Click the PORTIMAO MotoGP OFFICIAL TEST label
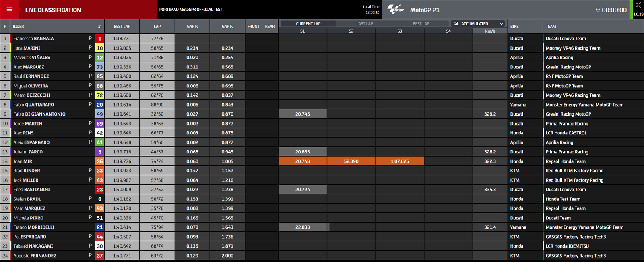644x262 pixels. [x=191, y=10]
